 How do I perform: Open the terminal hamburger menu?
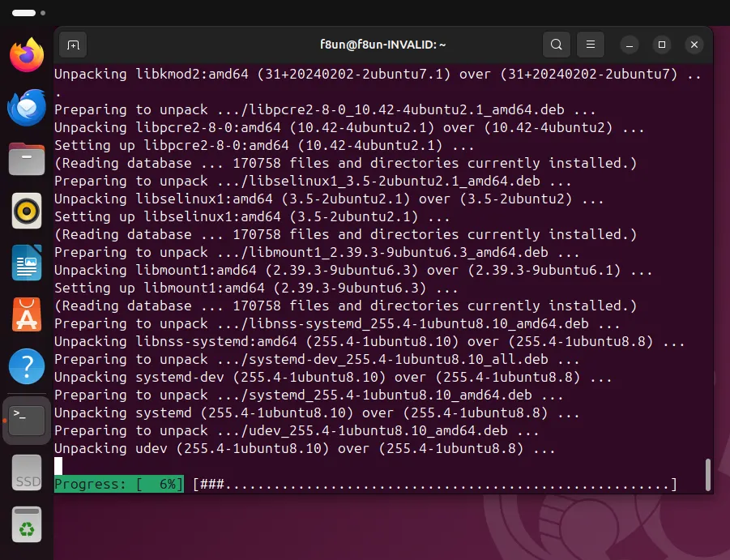[591, 45]
